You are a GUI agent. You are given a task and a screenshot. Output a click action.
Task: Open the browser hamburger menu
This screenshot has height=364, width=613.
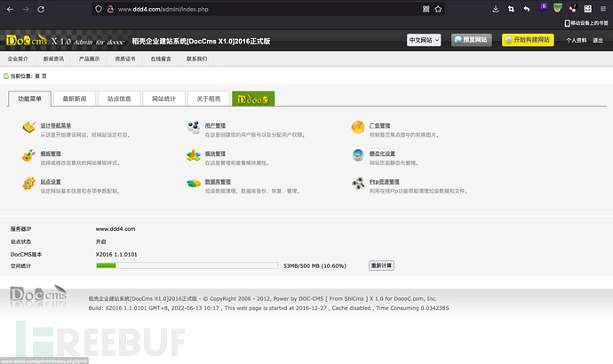click(x=603, y=9)
